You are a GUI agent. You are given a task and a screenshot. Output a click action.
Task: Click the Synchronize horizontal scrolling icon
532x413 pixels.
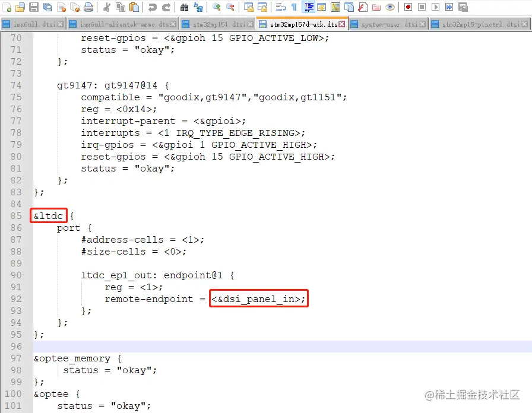coord(262,7)
